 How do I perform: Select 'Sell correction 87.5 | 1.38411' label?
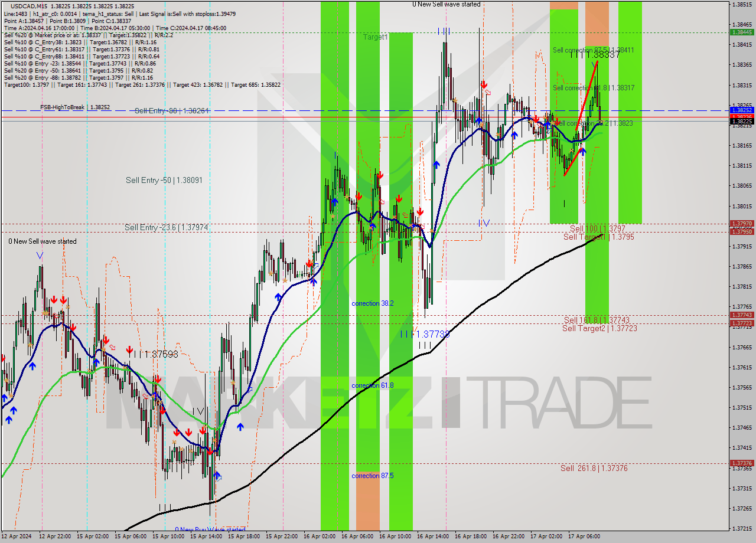click(x=594, y=50)
